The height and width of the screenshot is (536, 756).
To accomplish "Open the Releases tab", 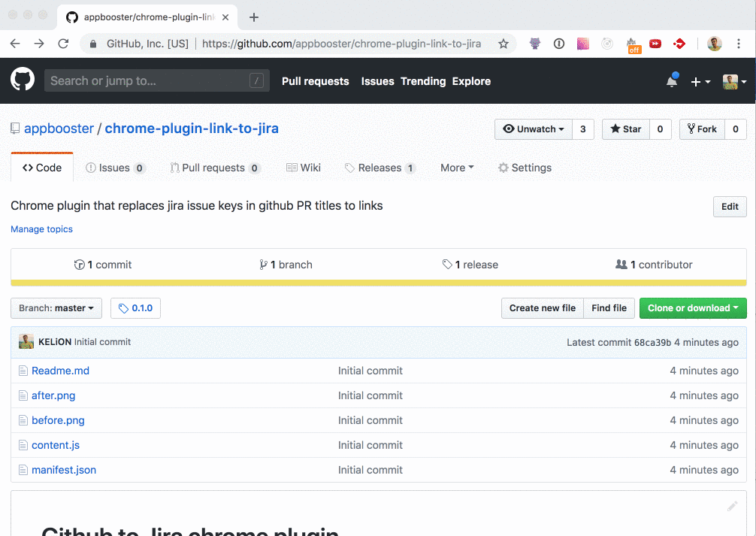I will [380, 168].
